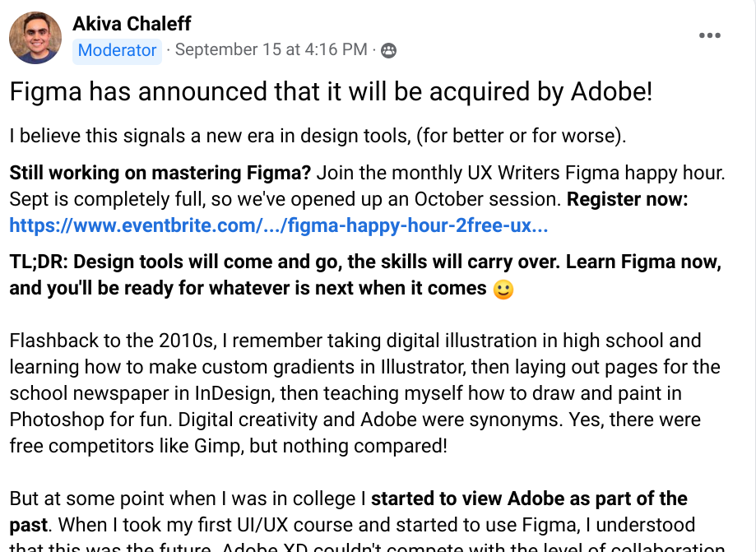Open the post options three-dot menu

pyautogui.click(x=710, y=35)
